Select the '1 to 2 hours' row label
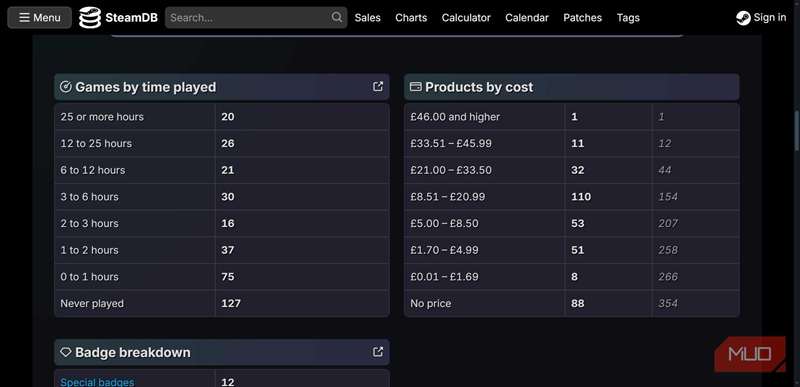Image resolution: width=800 pixels, height=387 pixels. coord(89,250)
